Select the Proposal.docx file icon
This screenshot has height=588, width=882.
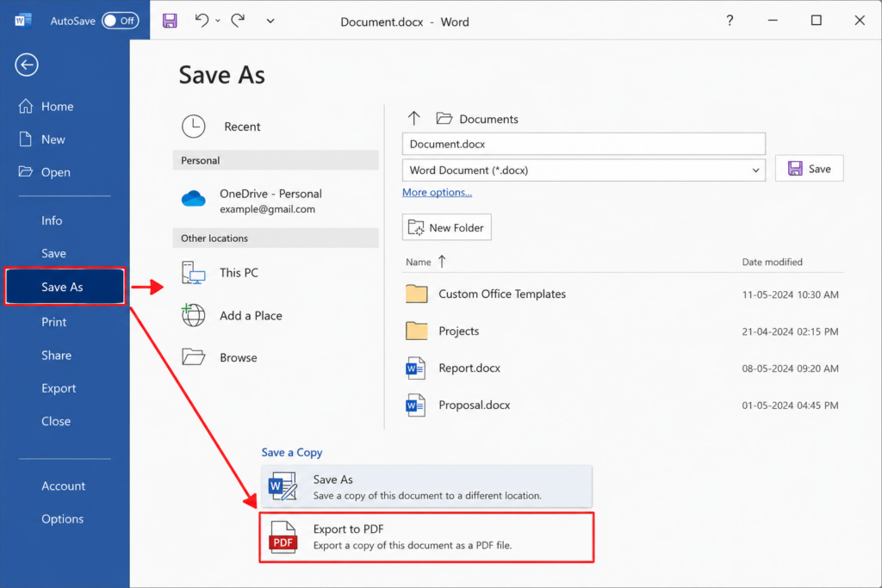[x=416, y=405]
